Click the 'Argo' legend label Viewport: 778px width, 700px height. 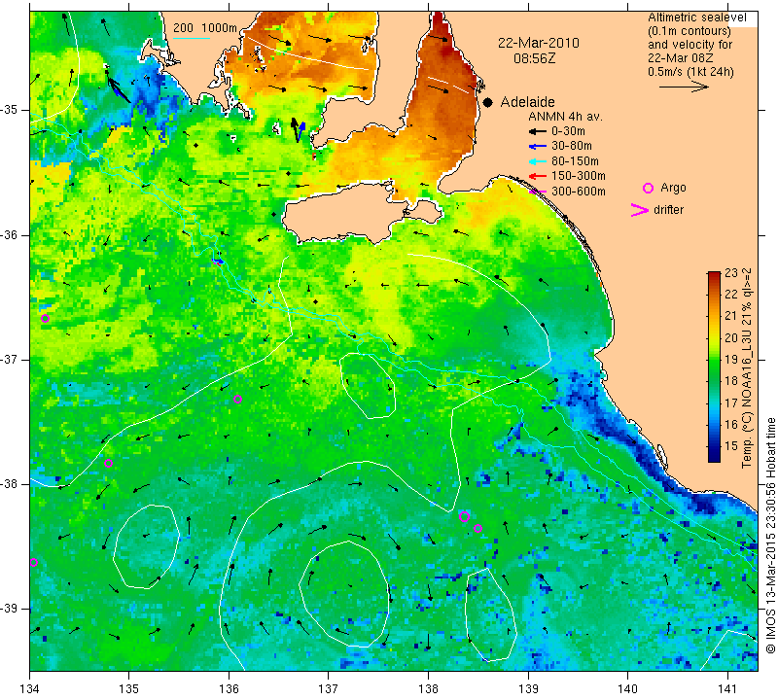(x=673, y=188)
